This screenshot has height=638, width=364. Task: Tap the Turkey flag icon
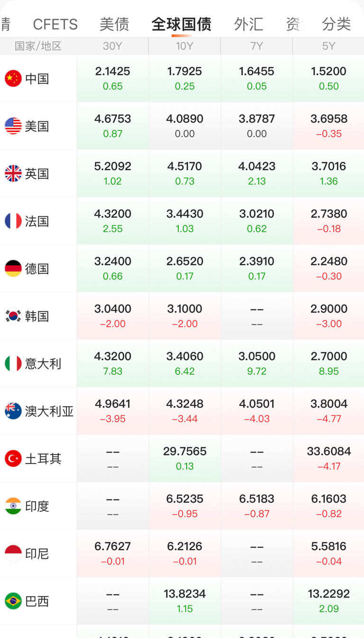[13, 459]
